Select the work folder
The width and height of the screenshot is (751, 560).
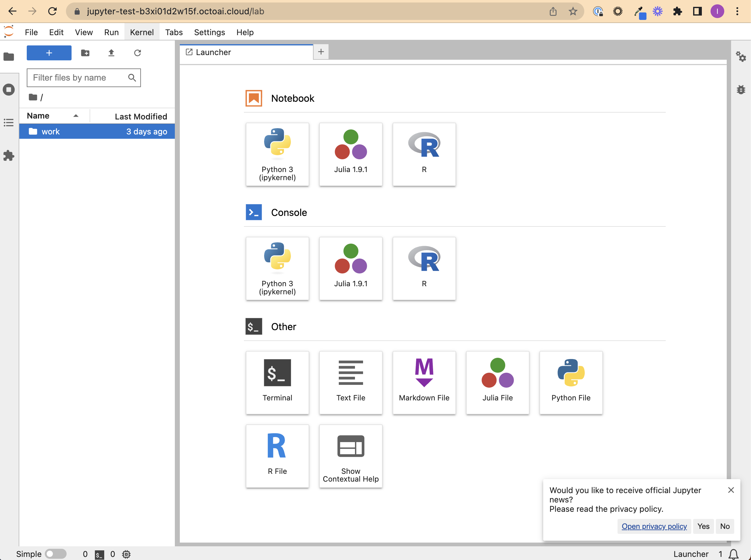tap(51, 132)
